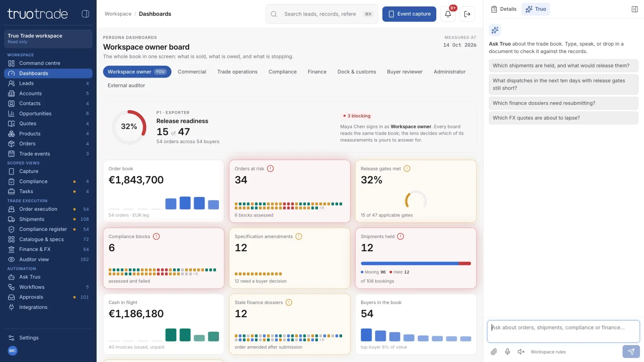Screen dimensions: 644x362
Task: Select the External auditor persona tab
Action: [x=126, y=85]
